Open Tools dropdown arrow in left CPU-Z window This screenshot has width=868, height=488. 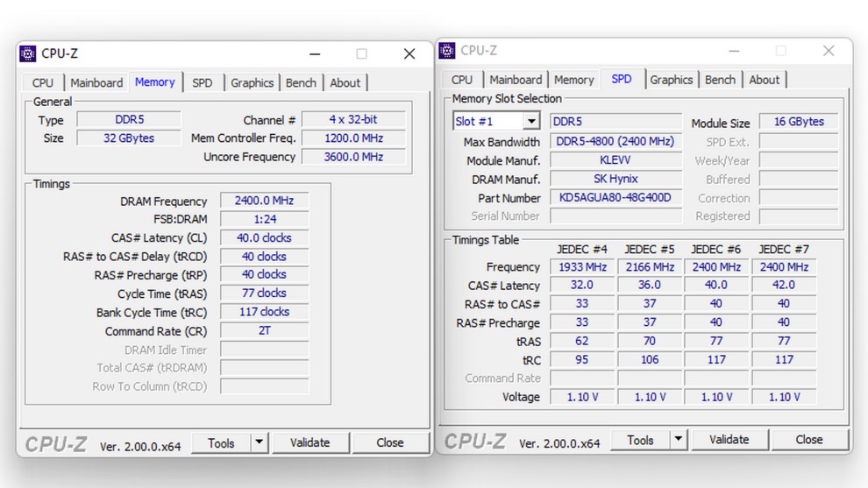[259, 443]
